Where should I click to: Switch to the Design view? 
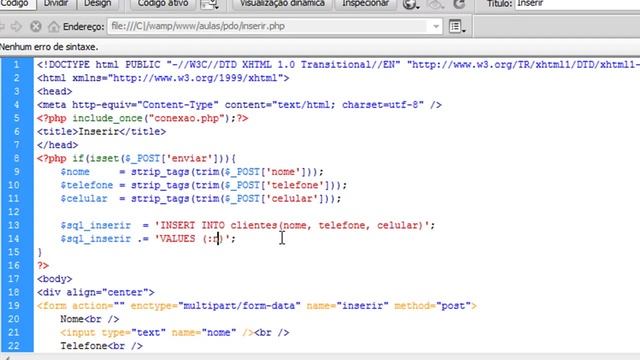click(x=98, y=4)
